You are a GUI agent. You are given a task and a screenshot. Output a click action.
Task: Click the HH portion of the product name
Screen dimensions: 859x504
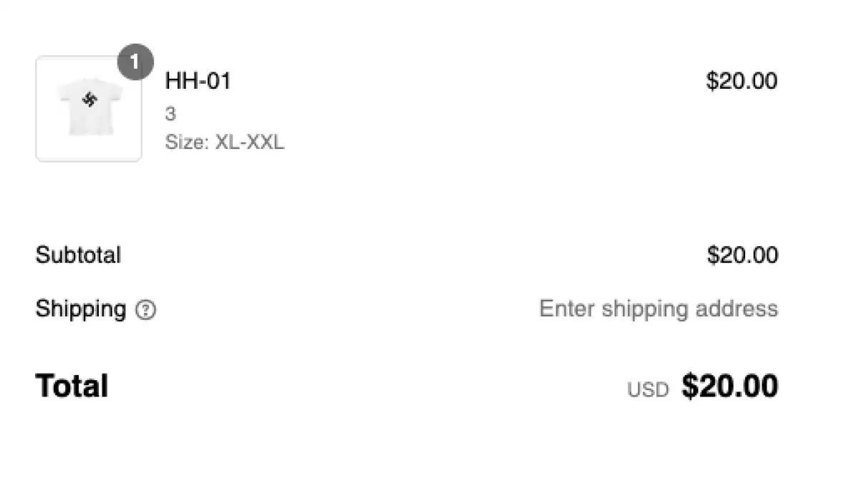tap(179, 81)
